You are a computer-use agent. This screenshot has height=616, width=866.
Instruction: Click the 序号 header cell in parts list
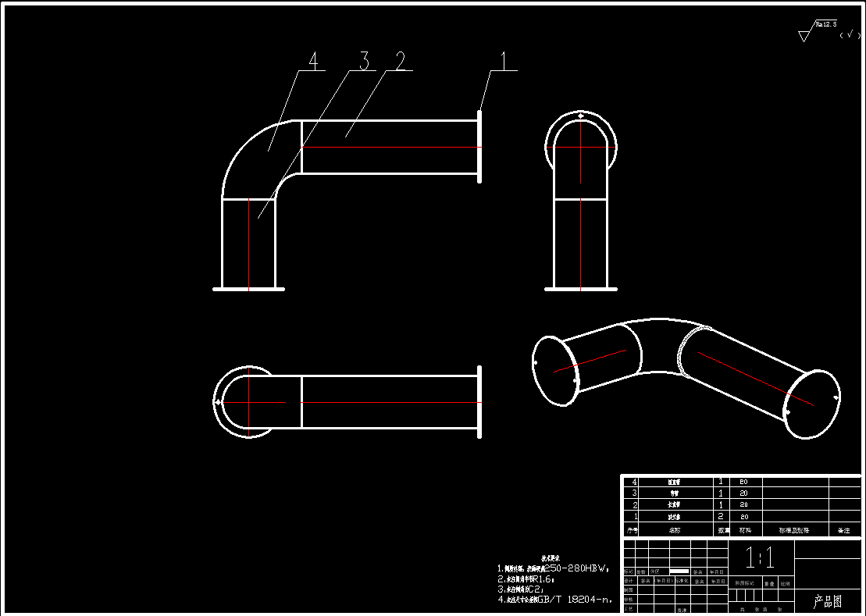click(x=632, y=530)
